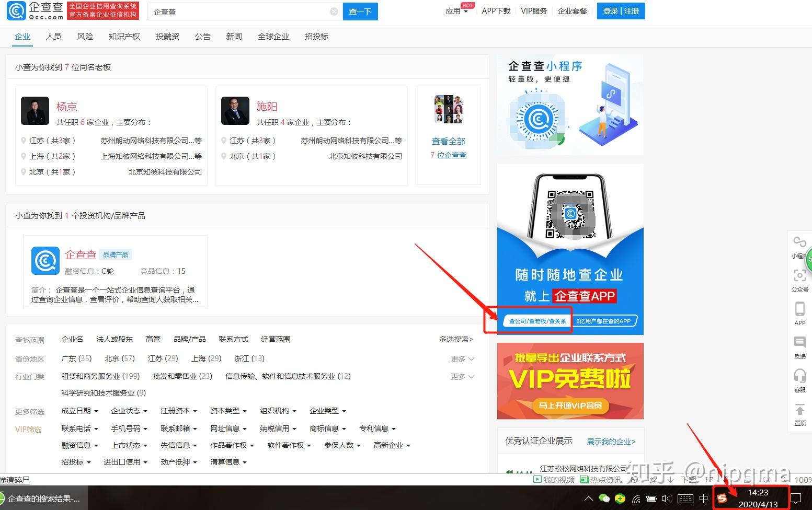Click the touch keyboard tray icon
The width and height of the screenshot is (812, 510).
(685, 498)
